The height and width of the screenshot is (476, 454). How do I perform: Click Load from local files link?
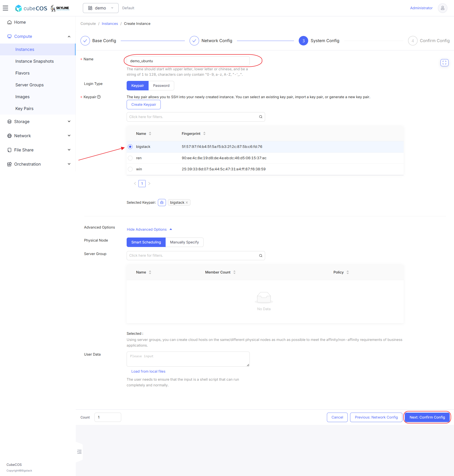148,371
